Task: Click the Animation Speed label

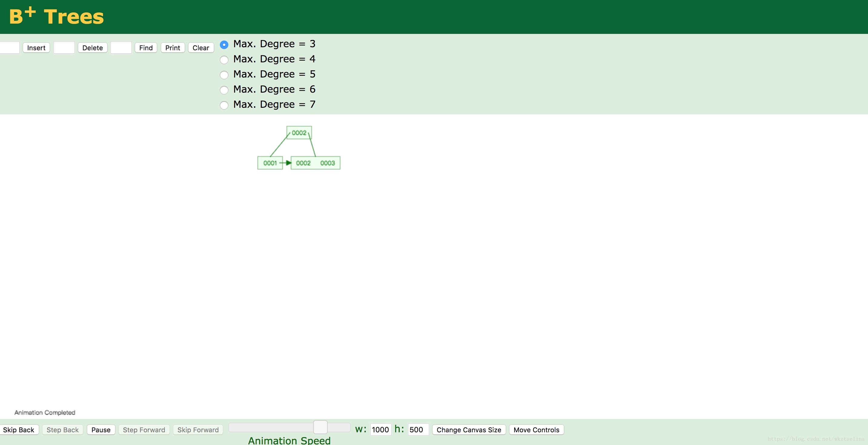Action: click(289, 441)
